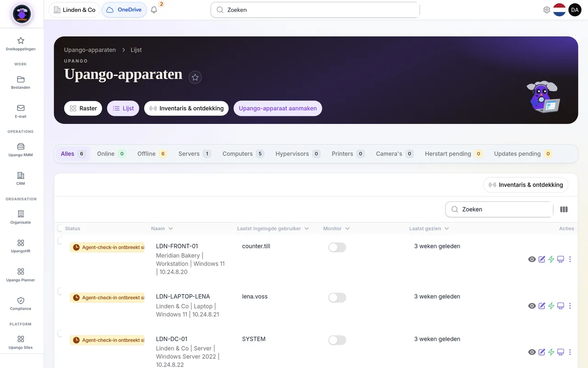The image size is (588, 368).
Task: Focus the table Zoeken search field
Action: (x=499, y=209)
